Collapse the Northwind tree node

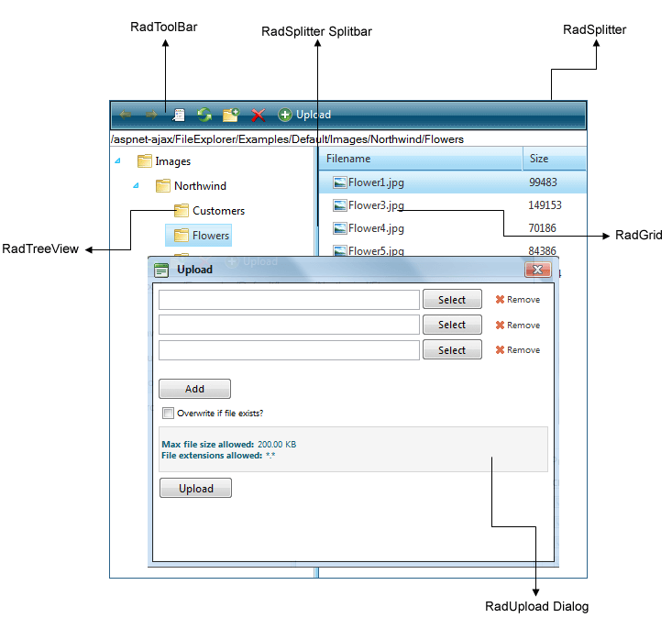pos(136,185)
